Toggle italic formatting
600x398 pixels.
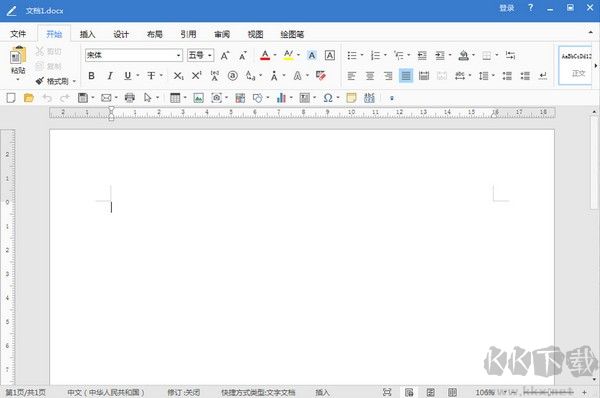110,76
